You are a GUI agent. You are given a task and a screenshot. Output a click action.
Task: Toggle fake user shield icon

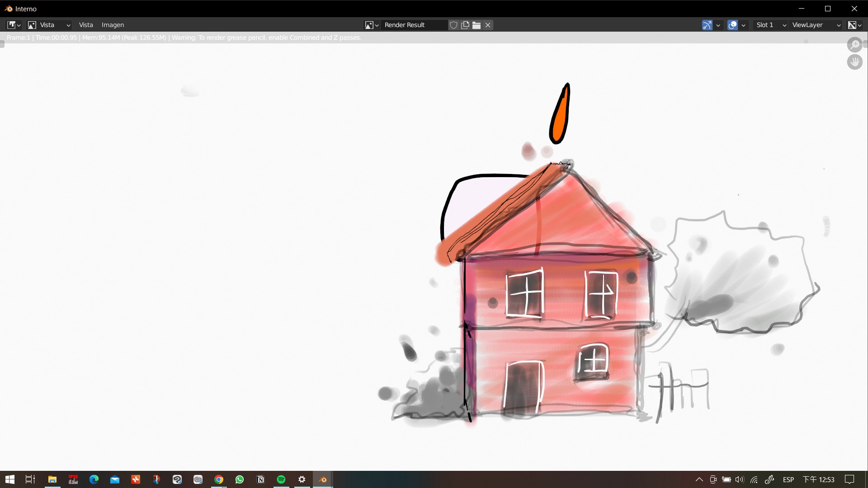(x=453, y=25)
